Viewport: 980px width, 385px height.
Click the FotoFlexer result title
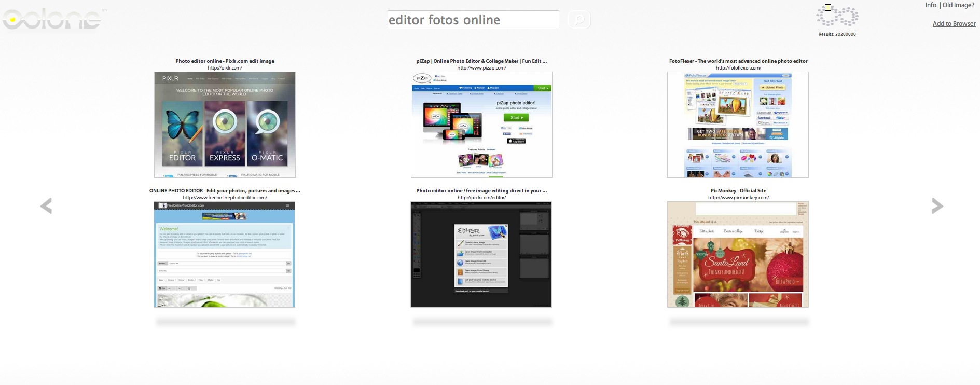(738, 61)
